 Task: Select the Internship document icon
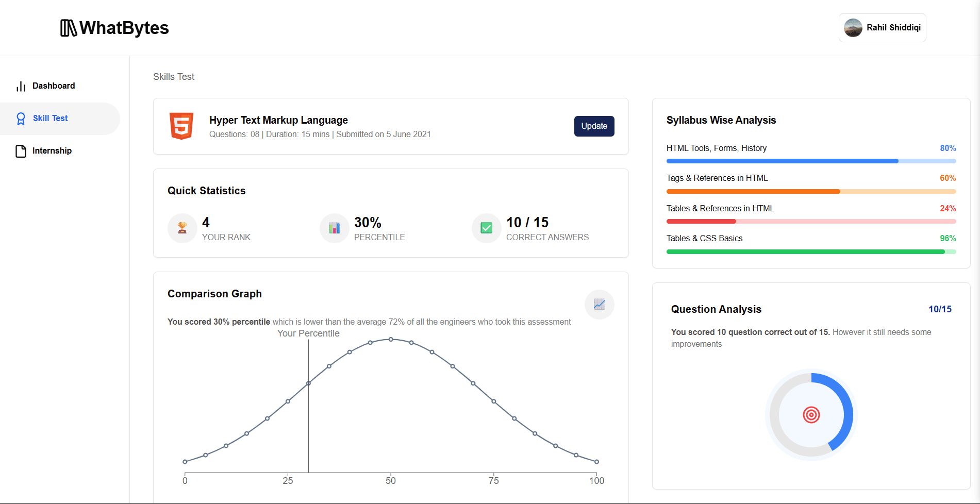[x=21, y=150]
